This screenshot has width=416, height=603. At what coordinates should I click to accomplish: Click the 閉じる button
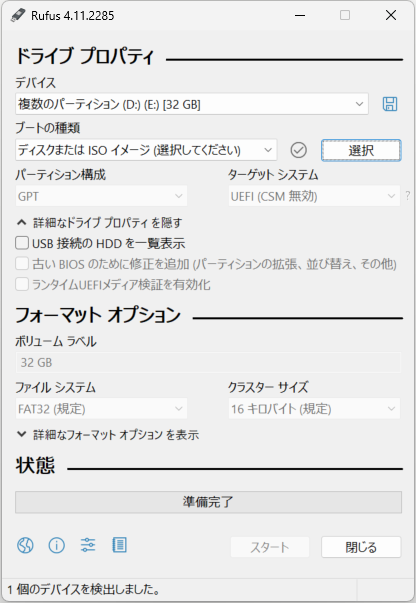click(361, 547)
